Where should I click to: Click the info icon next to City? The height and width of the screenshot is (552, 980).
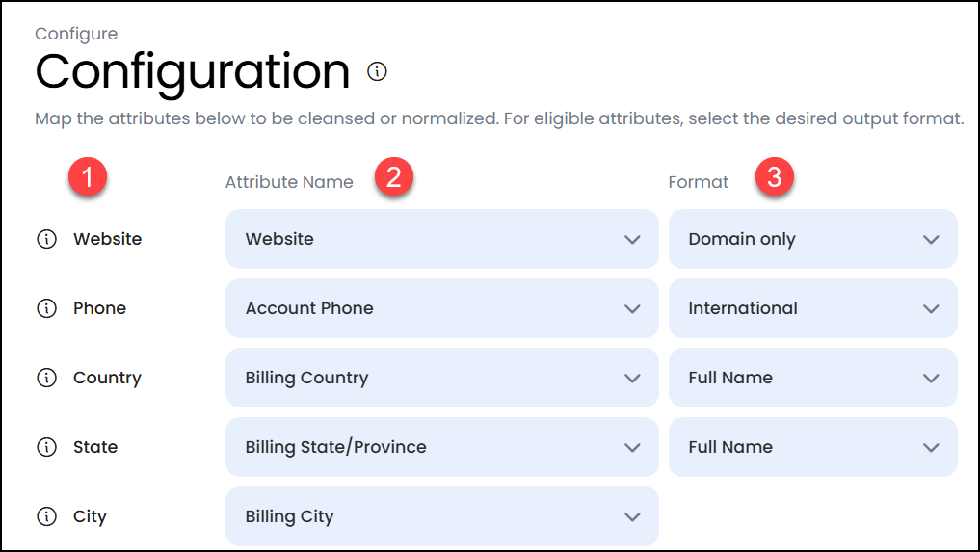pyautogui.click(x=46, y=516)
